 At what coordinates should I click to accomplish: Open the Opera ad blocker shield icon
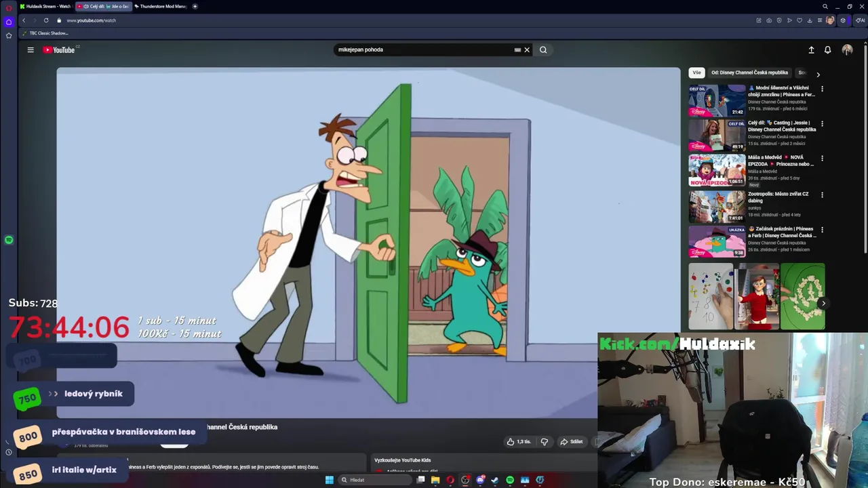click(779, 20)
